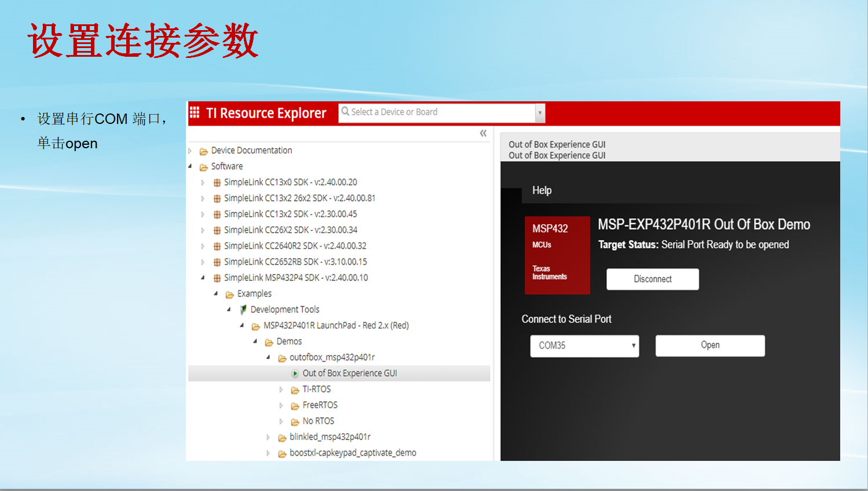Click the MSP-EXP432P401R Out Of Box Demo heading

click(x=704, y=225)
